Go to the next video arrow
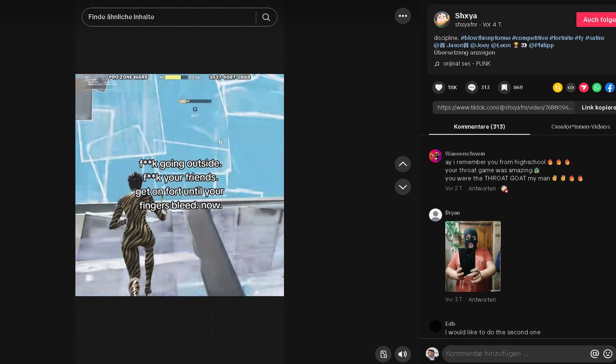 tap(403, 187)
